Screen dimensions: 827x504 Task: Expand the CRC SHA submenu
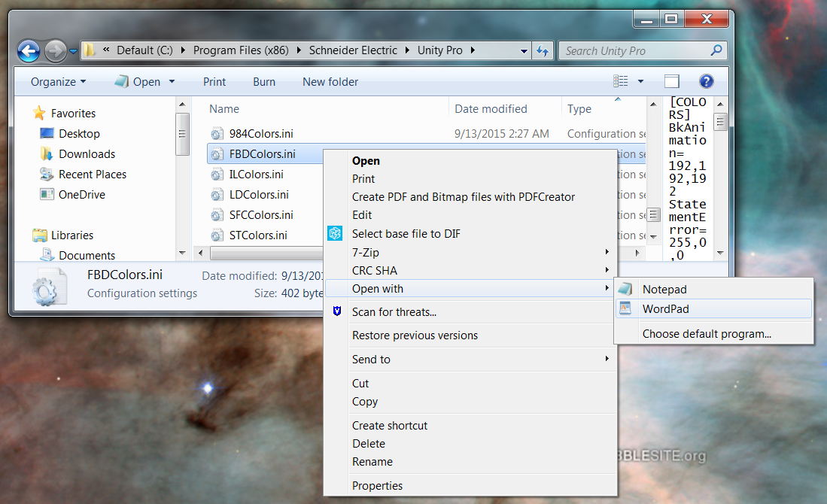tap(470, 271)
